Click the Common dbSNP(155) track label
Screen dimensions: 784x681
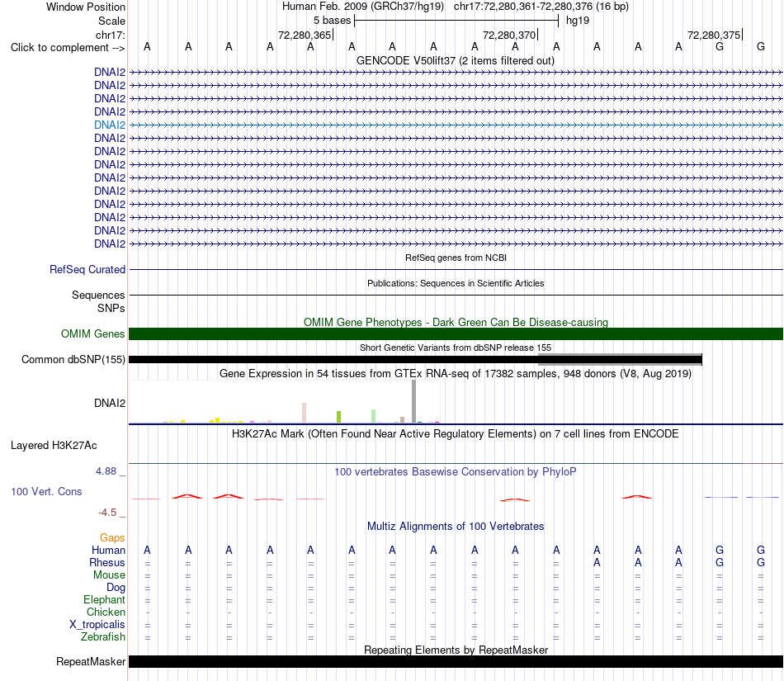point(73,360)
